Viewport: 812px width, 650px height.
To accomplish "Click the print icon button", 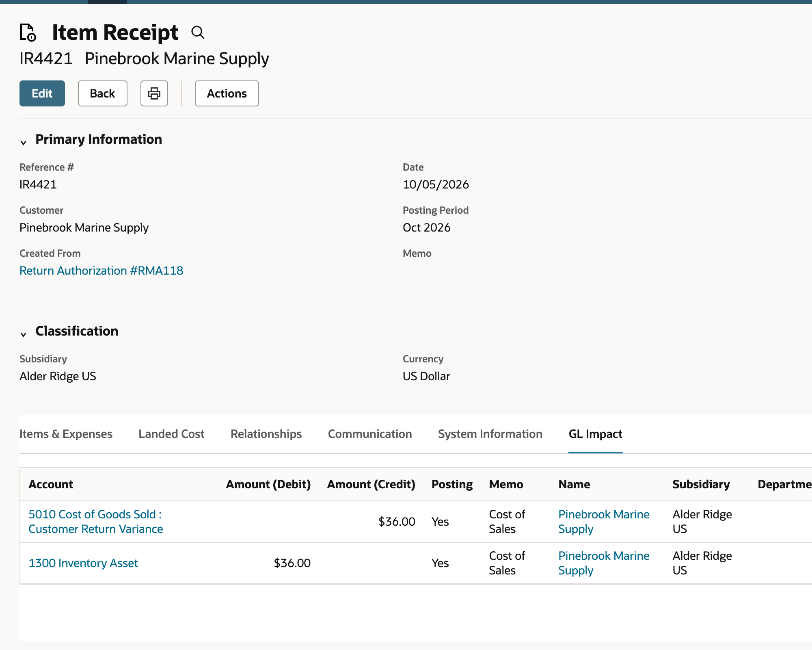I will click(154, 93).
